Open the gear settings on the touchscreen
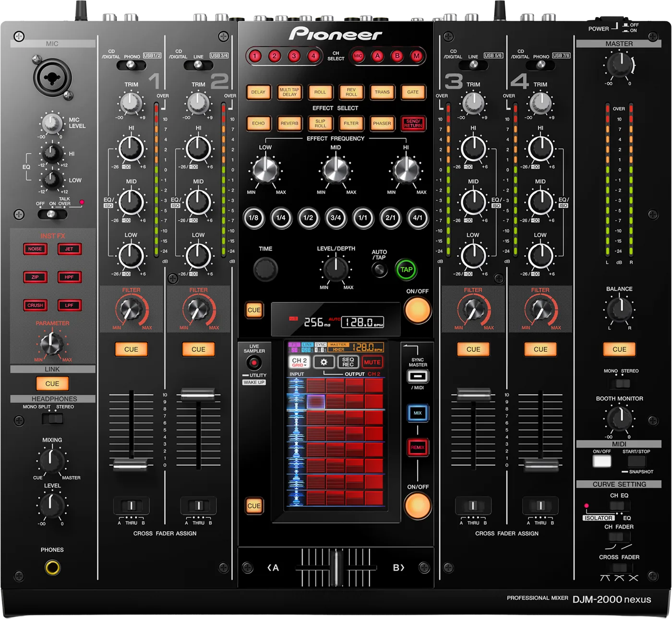672x619 pixels. 324,362
